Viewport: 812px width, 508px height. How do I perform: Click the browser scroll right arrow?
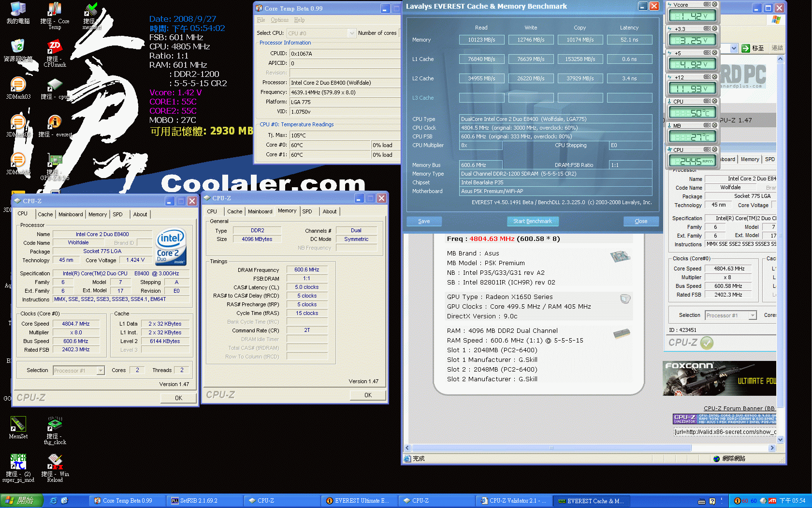[x=772, y=448]
